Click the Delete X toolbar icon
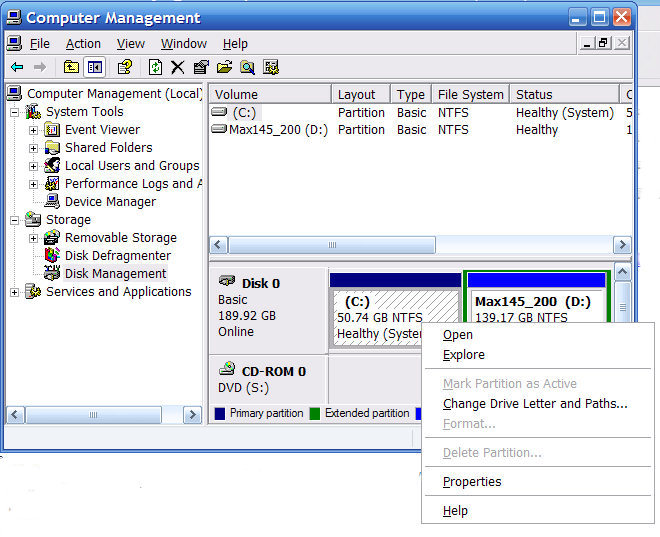660x537 pixels. [178, 67]
